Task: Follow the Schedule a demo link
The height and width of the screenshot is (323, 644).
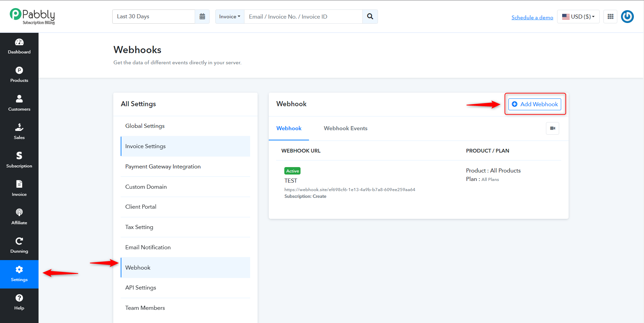Action: [532, 17]
